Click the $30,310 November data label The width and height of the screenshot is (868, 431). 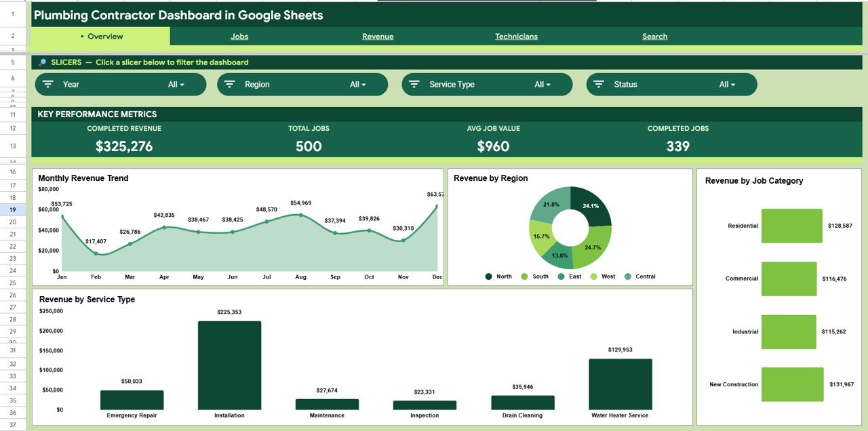(403, 228)
